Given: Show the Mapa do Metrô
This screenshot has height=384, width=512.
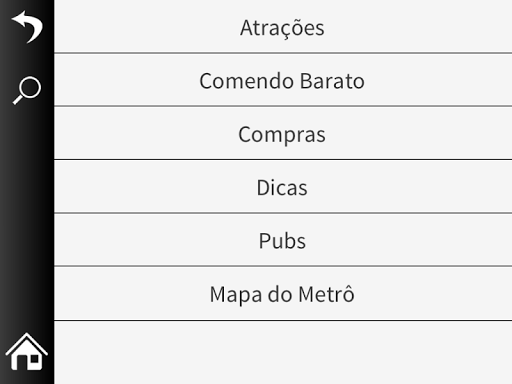Looking at the screenshot, I should (x=283, y=294).
